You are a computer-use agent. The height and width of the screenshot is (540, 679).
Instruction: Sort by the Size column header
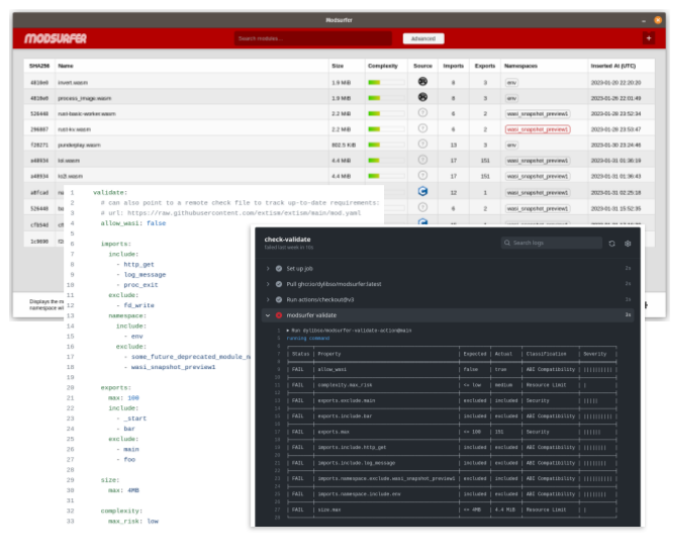click(x=338, y=66)
